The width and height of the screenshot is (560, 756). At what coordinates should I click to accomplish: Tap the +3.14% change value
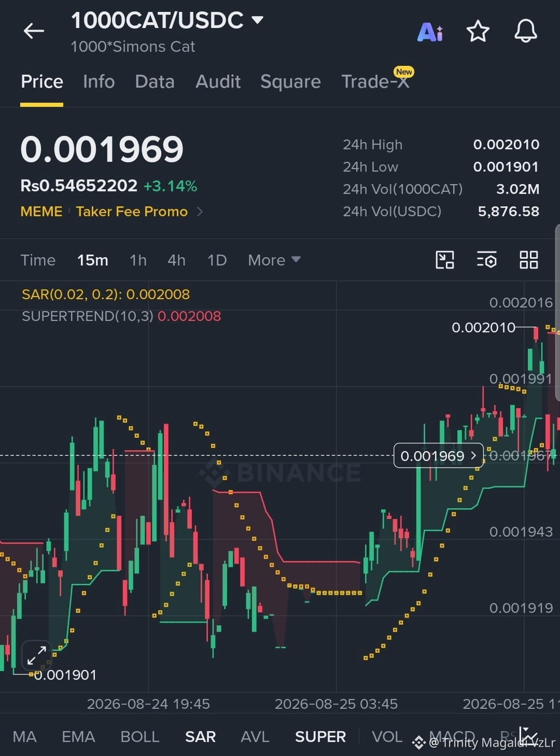click(x=170, y=186)
